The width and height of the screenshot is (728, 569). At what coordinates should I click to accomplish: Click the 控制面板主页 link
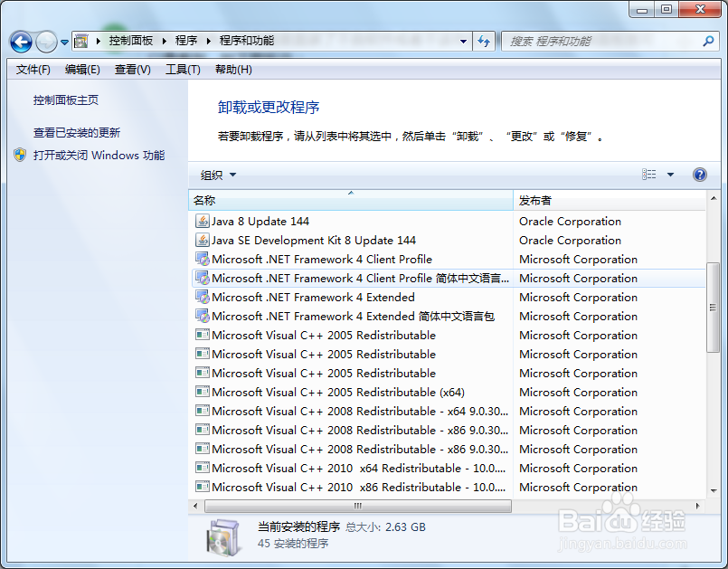66,100
